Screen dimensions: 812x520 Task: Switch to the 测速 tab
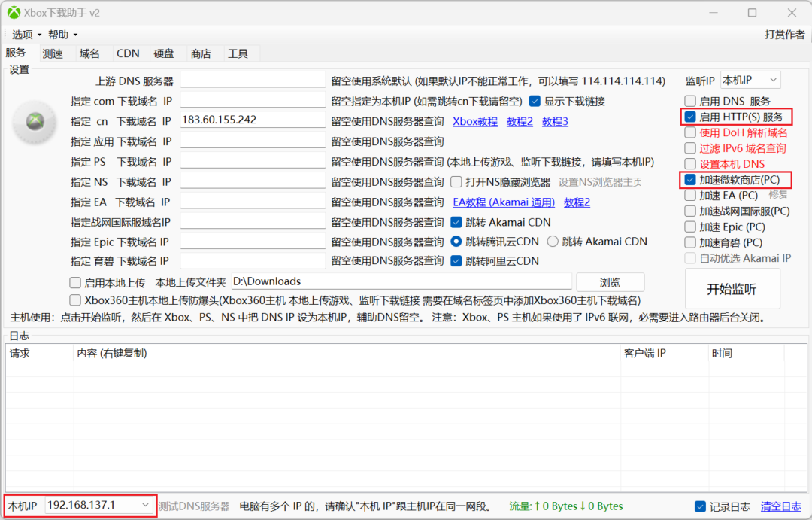coord(53,53)
